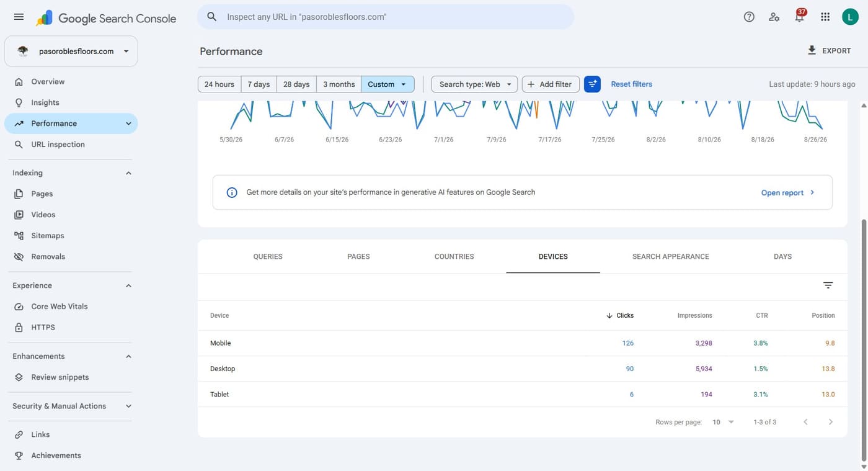This screenshot has height=471, width=868.
Task: Open Overview in the sidebar
Action: [71, 81]
